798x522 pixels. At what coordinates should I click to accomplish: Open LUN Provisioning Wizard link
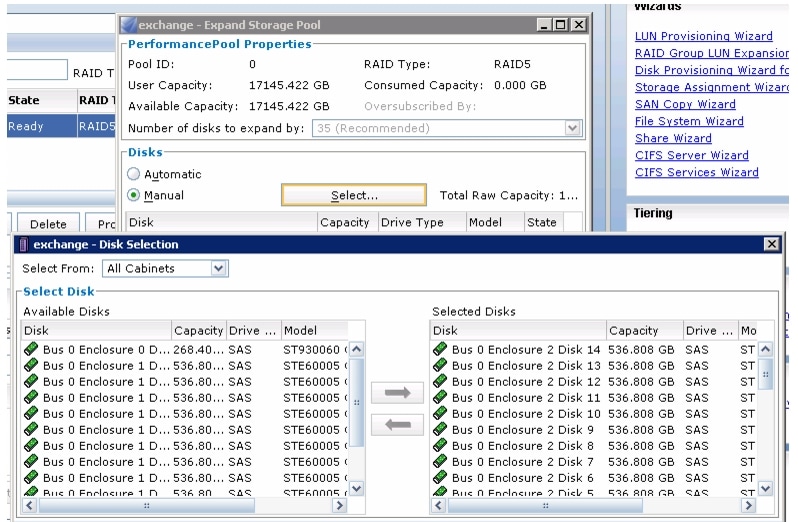(703, 36)
